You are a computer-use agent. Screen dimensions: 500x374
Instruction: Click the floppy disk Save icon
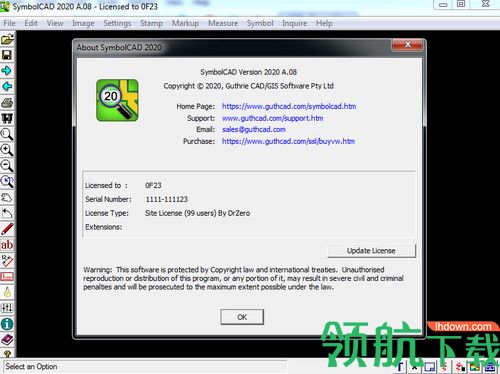pos(7,55)
